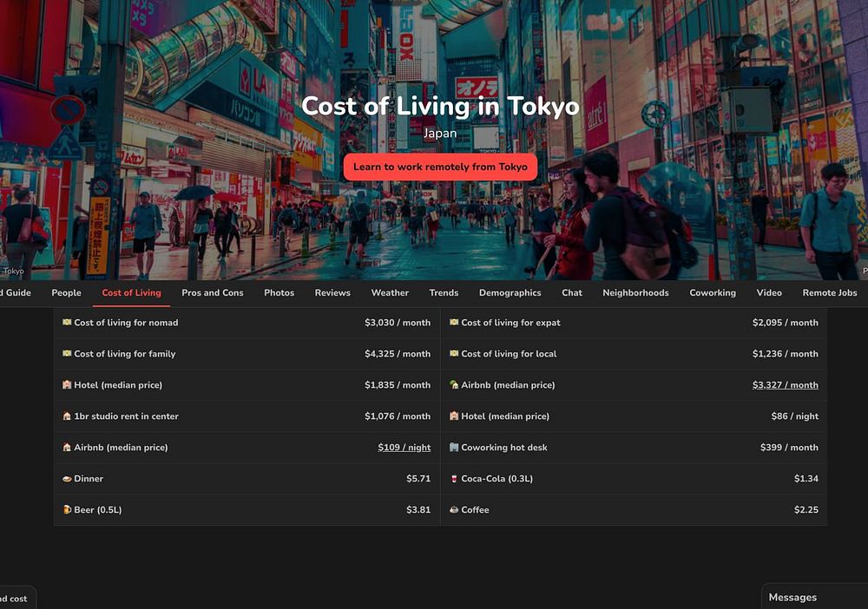Click the $2.25 coffee price
868x609 pixels.
tap(806, 509)
